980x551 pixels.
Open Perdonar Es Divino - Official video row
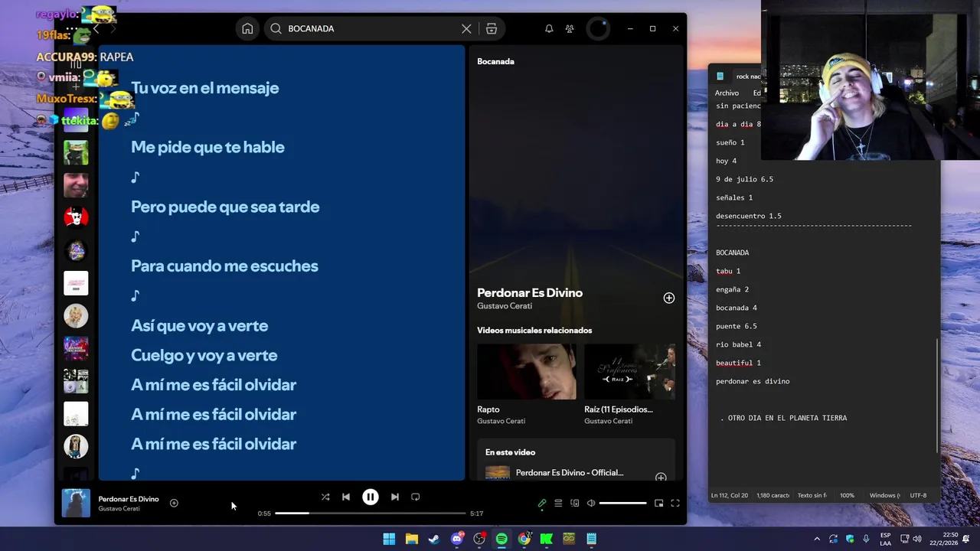pos(575,473)
